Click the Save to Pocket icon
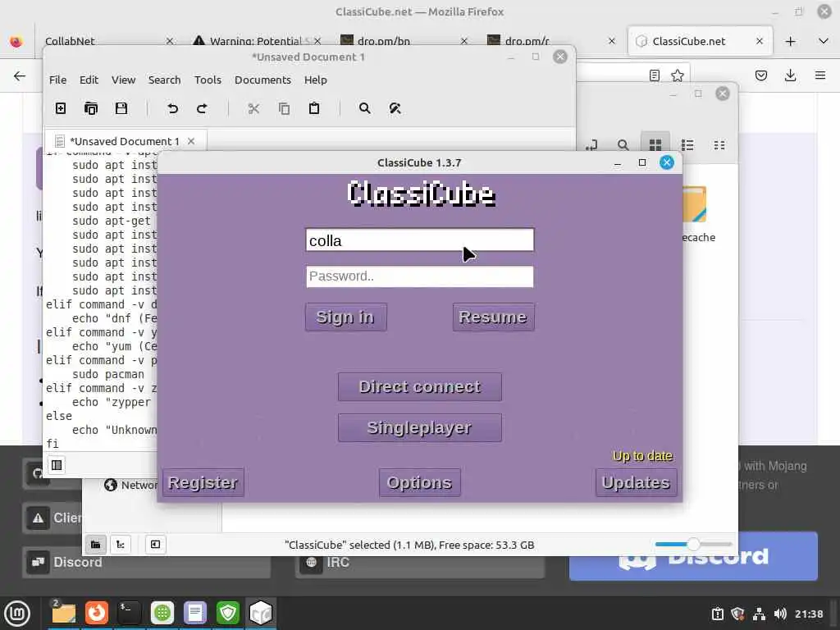This screenshot has width=840, height=630. coord(760,75)
